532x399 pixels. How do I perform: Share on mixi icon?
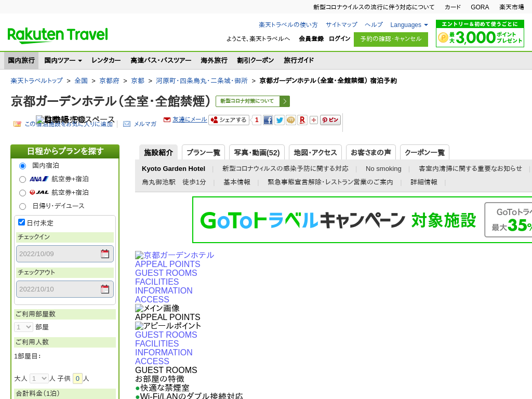291,120
